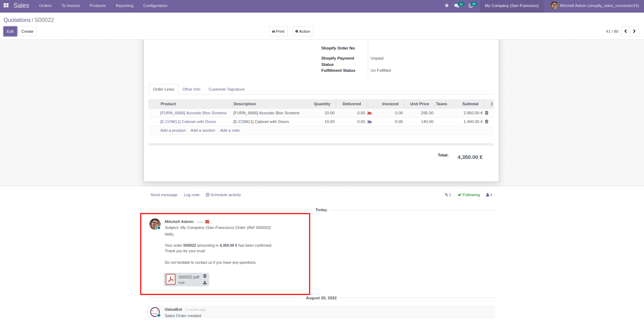The height and width of the screenshot is (331, 644).
Task: Go to the previous record arrow
Action: coord(626,31)
